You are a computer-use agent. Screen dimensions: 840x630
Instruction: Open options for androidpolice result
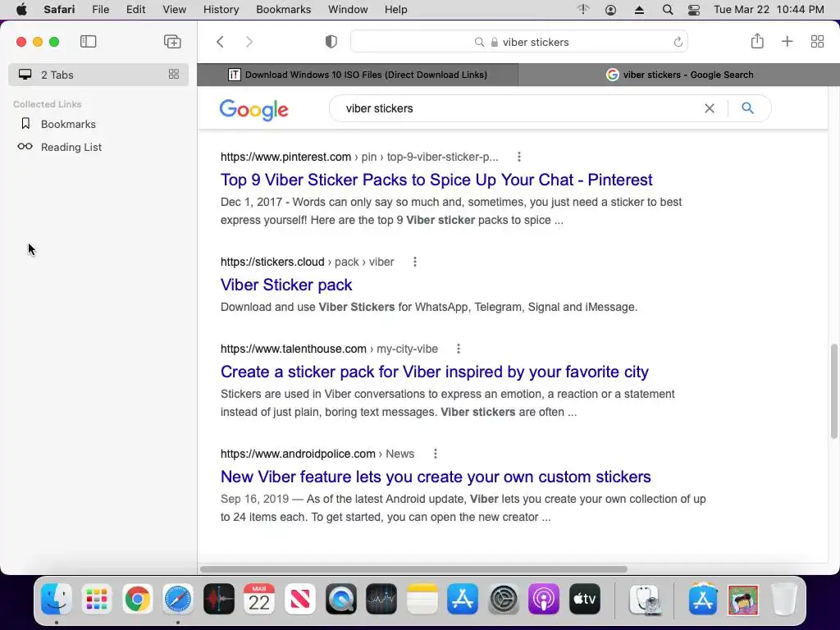435,454
